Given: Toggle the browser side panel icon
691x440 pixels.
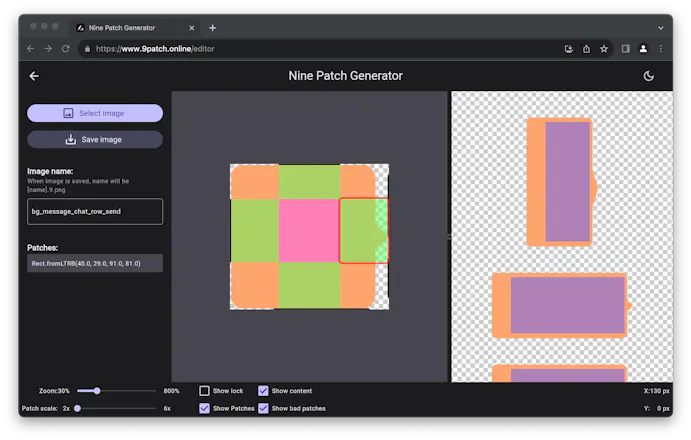Looking at the screenshot, I should coord(625,49).
